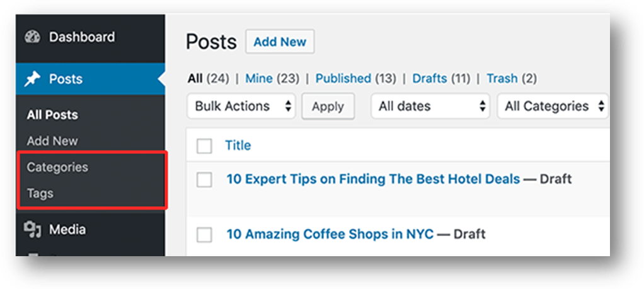Open the Bulk Actions dropdown

(241, 106)
